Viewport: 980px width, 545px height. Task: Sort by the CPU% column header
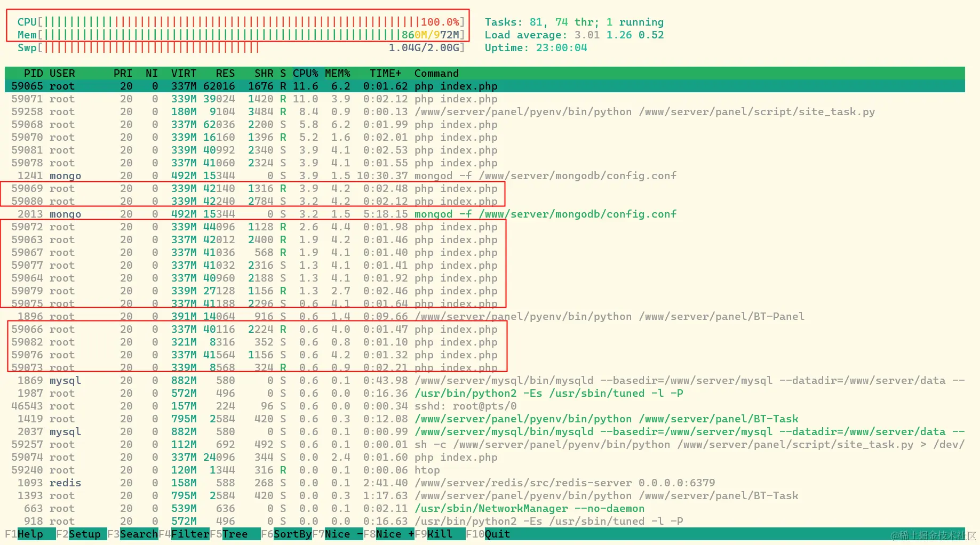305,73
